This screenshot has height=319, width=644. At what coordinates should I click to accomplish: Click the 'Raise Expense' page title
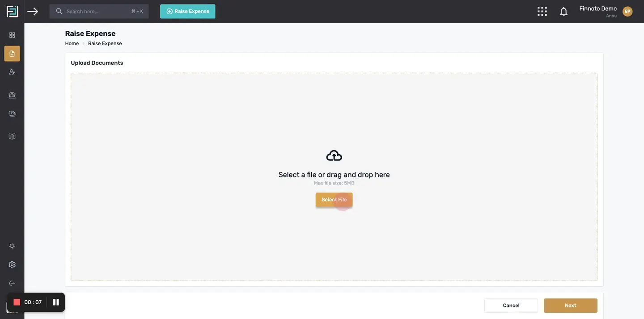[90, 34]
